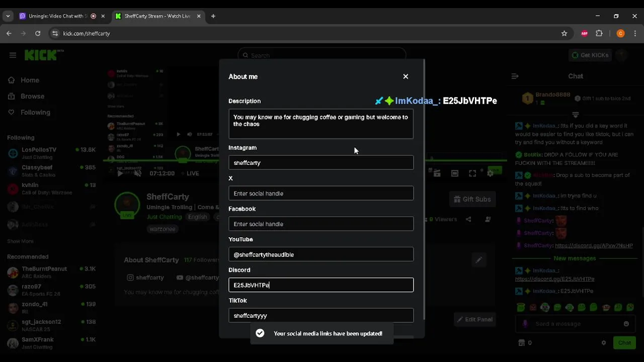Open the emoji picker in chat input
The image size is (644, 362).
pos(626,324)
